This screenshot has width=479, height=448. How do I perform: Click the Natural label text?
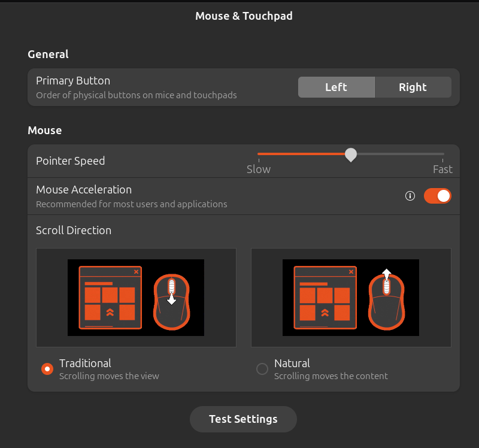(x=292, y=364)
